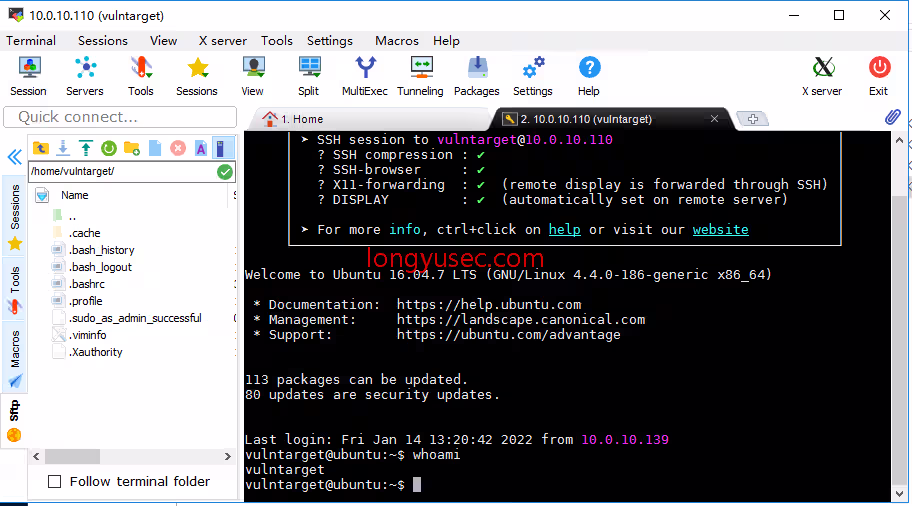Click the '..' parent directory entry
This screenshot has width=912, height=506.
click(x=73, y=216)
